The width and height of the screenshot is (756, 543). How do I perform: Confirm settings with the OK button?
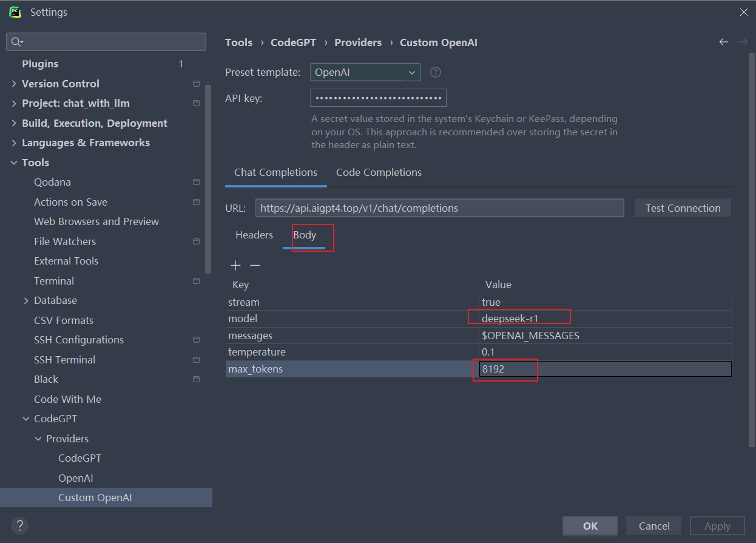[590, 526]
